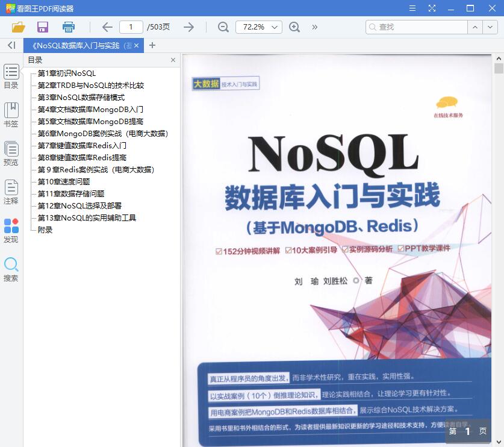Zoom in with the plus magnifier

pos(294,27)
